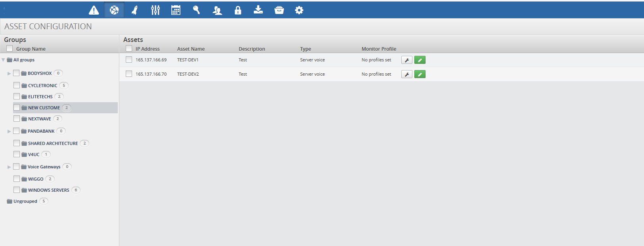This screenshot has height=246, width=644.
Task: Collapse the All groups tree
Action: 3,60
